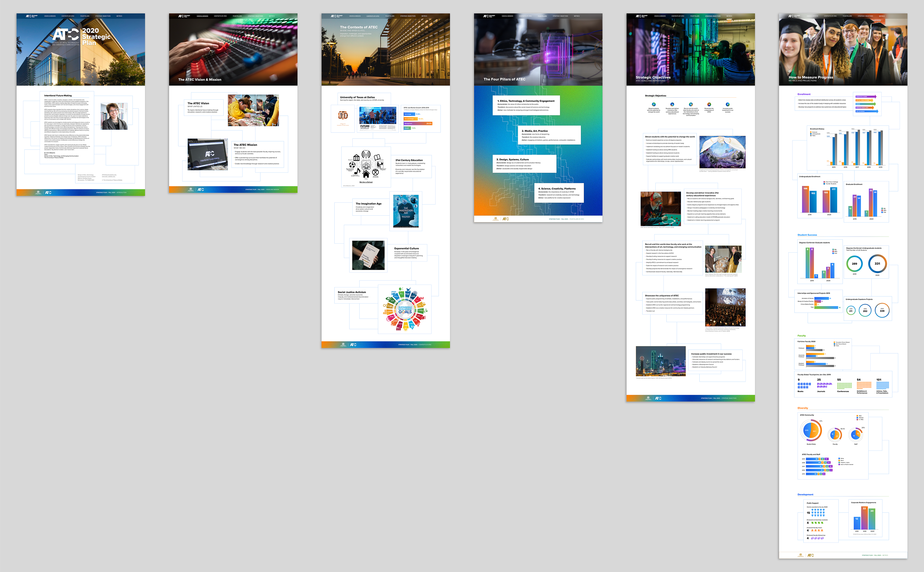Open the laptop photo beside The ATEC Mission
Screen dimensions: 924x572
[x=208, y=154]
